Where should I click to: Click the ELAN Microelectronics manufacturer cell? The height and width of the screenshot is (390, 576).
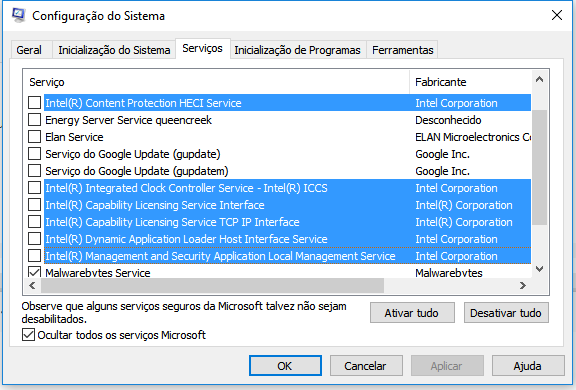point(473,137)
